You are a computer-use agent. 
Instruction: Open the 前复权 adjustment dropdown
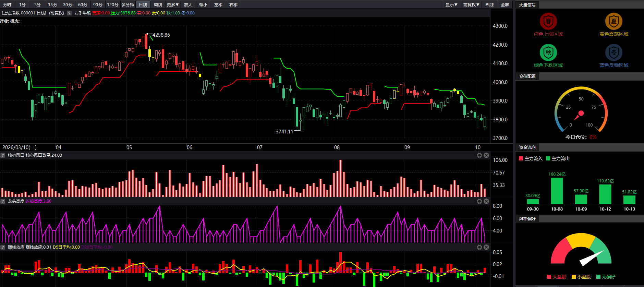click(471, 4)
